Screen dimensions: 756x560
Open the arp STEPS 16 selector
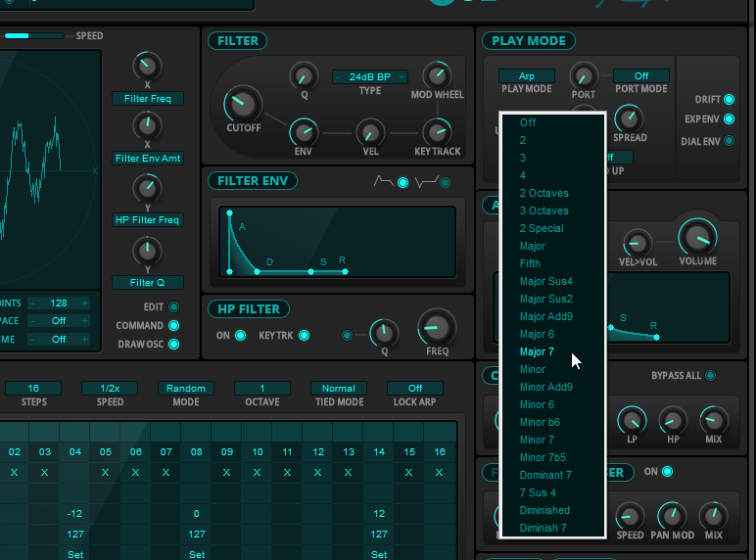(x=33, y=388)
